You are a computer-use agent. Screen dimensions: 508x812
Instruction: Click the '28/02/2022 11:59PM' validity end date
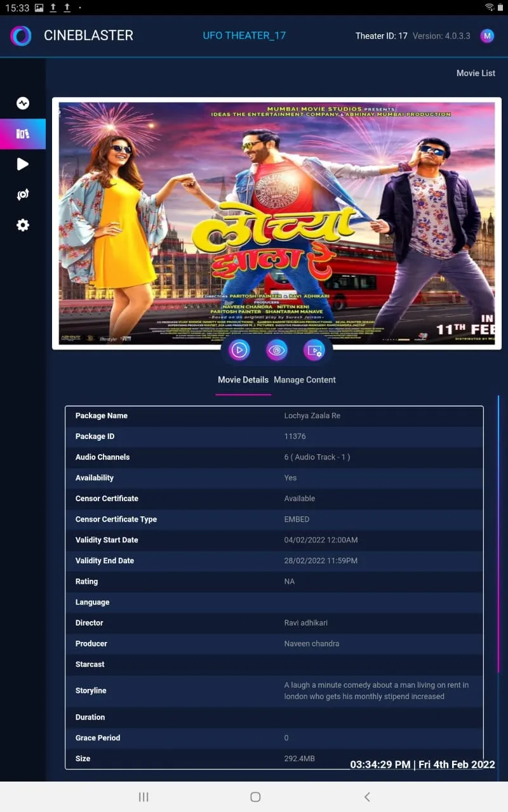click(x=321, y=561)
